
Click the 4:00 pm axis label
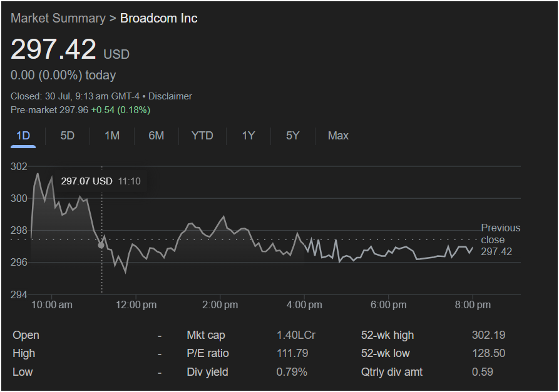304,304
